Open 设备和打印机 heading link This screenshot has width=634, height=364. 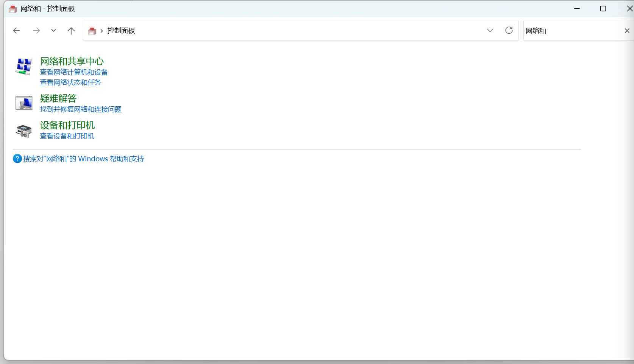(67, 125)
